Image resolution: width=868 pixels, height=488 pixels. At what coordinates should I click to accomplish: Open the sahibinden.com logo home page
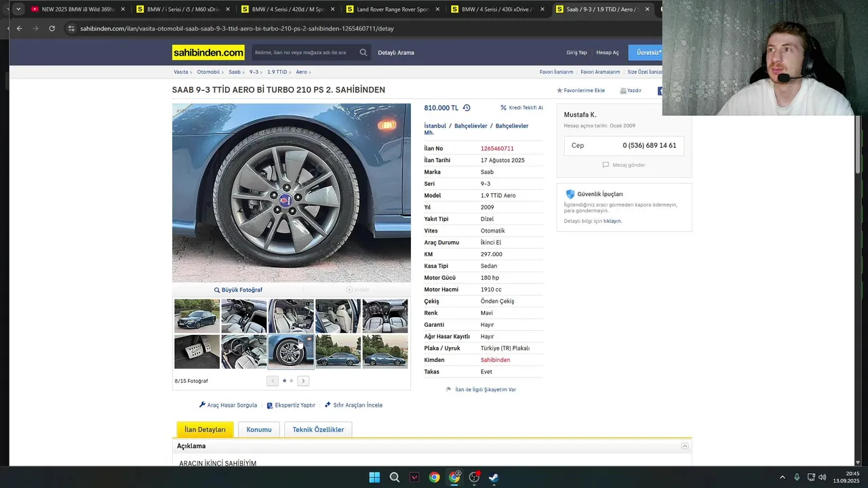(208, 52)
